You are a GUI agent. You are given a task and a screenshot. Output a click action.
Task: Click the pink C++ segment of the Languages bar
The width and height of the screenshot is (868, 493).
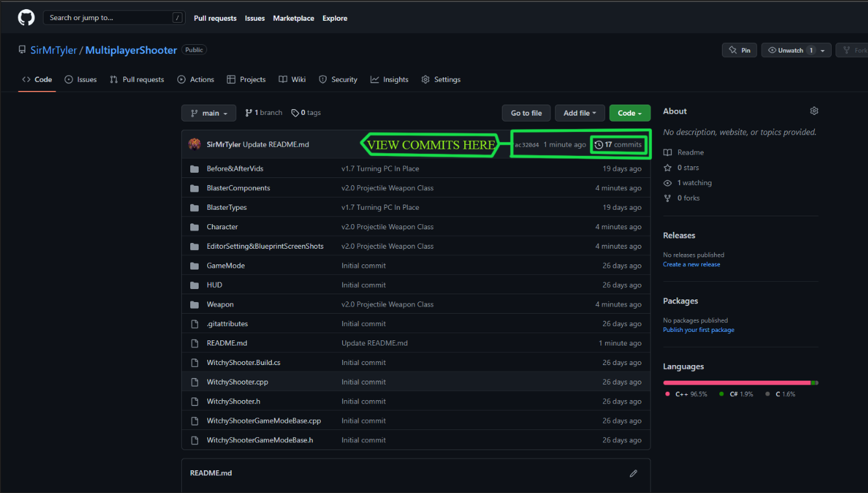point(737,383)
